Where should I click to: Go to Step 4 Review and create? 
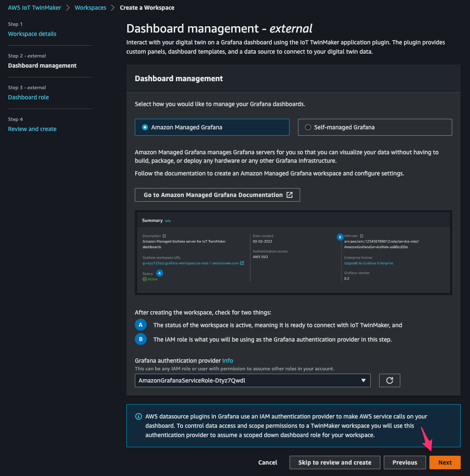pyautogui.click(x=32, y=129)
